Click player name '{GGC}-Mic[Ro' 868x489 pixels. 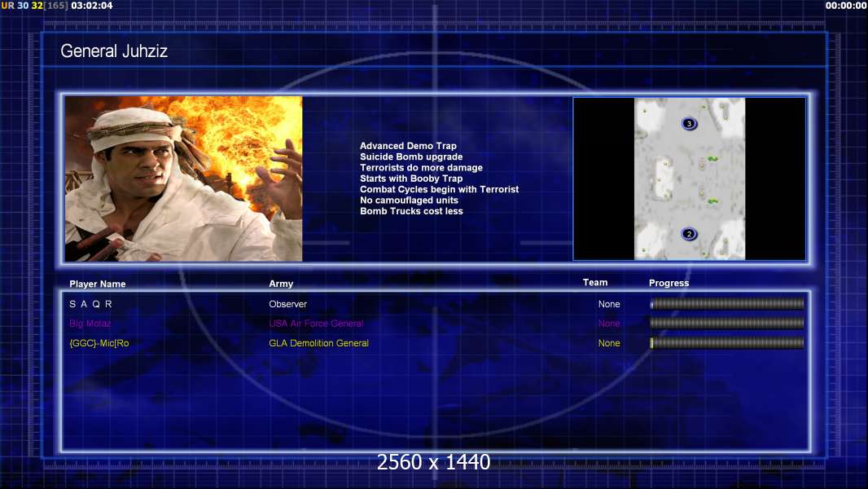pos(99,343)
